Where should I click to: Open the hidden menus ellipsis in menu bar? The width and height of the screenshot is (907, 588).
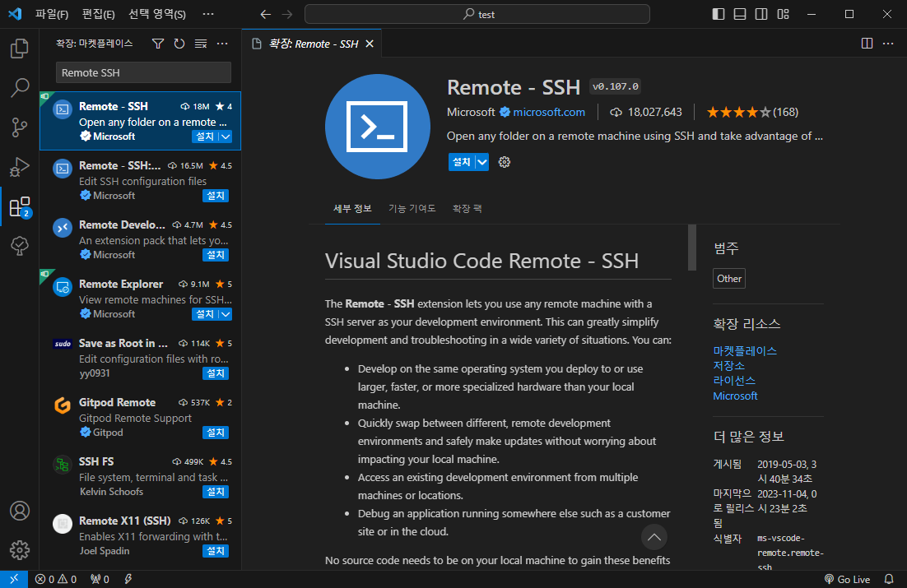(x=208, y=14)
